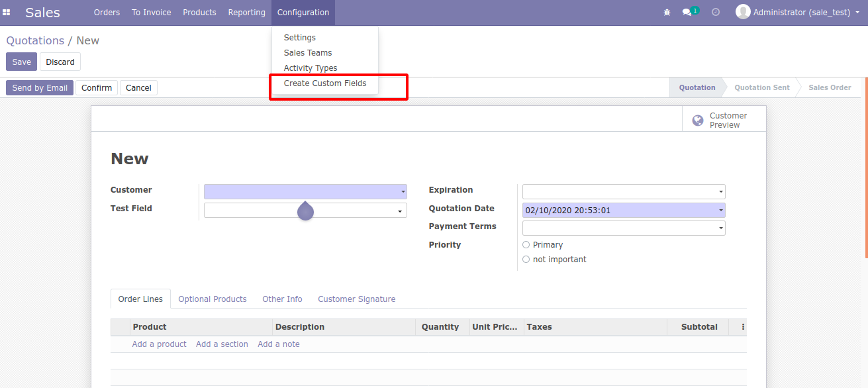868x388 pixels.
Task: Click the Sales Order status stage
Action: 830,87
